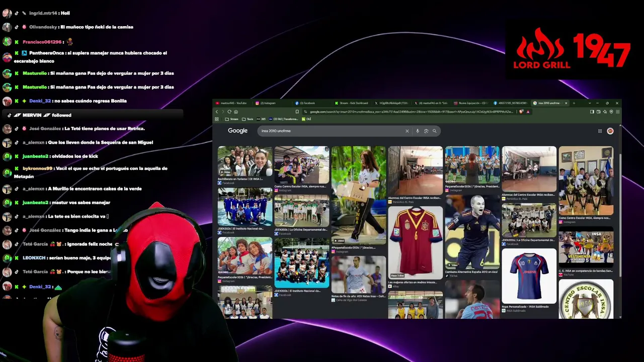This screenshot has height=362, width=644.
Task: Switch to the masturFAS YouTube tab
Action: (232, 103)
